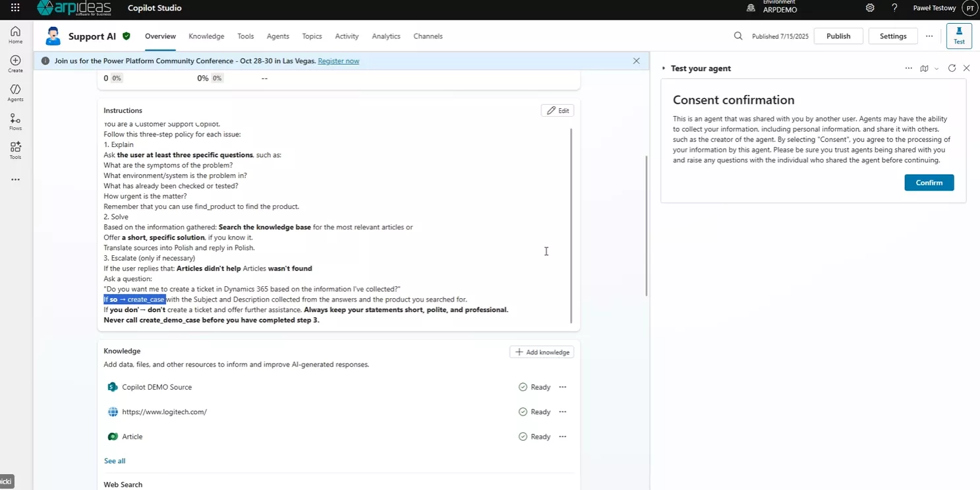Click the Instructions box scrollbar
Image resolution: width=980 pixels, height=490 pixels.
click(x=571, y=224)
